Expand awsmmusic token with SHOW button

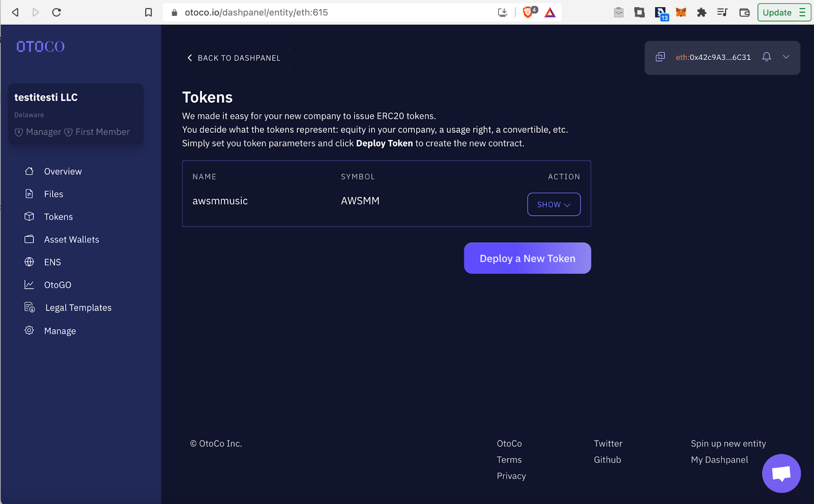[554, 204]
